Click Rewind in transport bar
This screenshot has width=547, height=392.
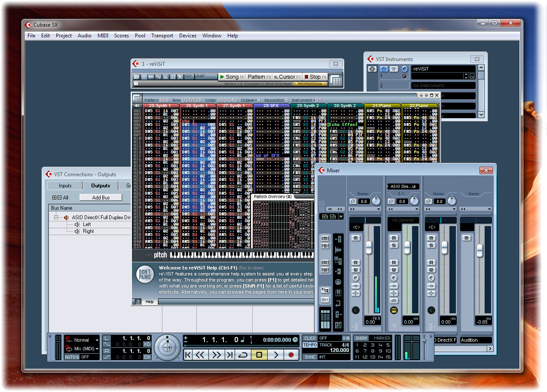200,355
